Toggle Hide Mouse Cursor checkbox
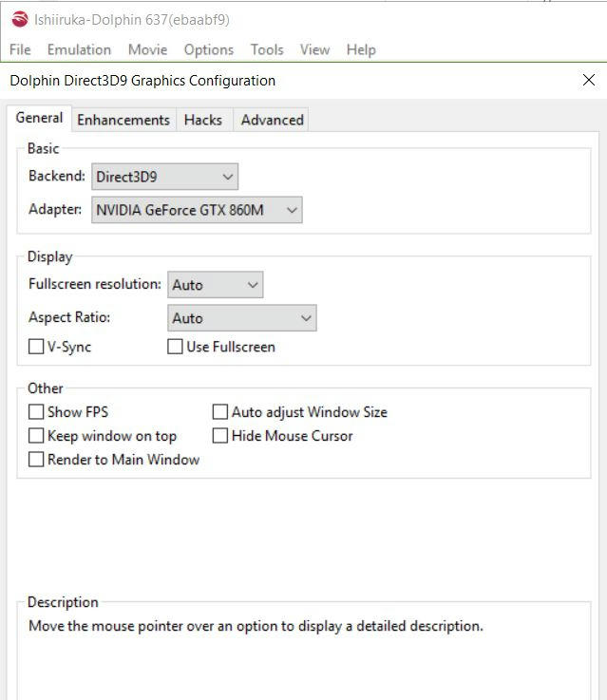Screen dimensions: 607x700 click(x=220, y=436)
